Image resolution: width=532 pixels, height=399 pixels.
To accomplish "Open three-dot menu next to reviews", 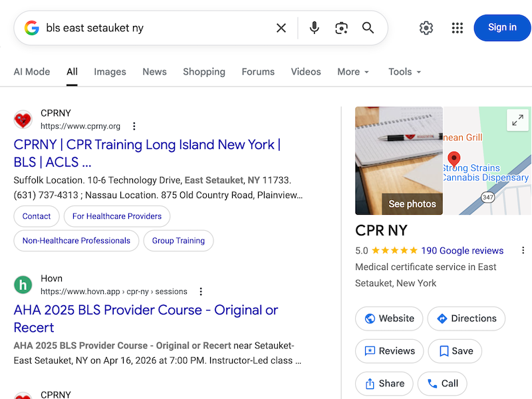I will tap(523, 251).
